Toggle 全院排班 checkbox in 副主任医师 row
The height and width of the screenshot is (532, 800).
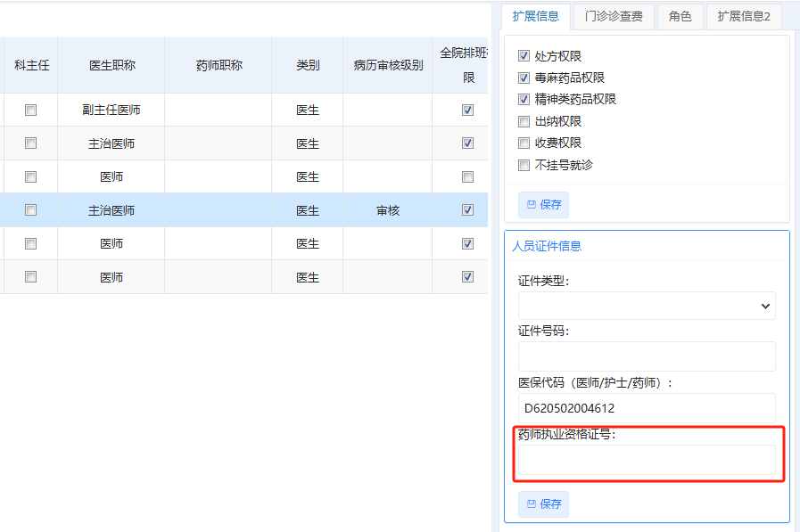click(467, 110)
